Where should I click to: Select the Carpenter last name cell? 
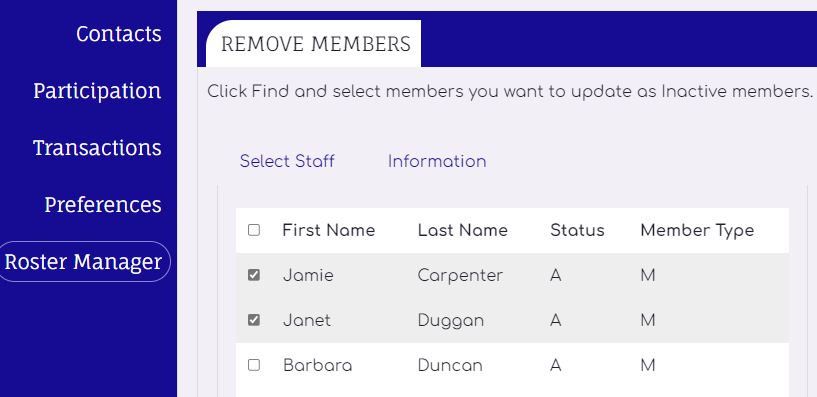click(x=460, y=275)
